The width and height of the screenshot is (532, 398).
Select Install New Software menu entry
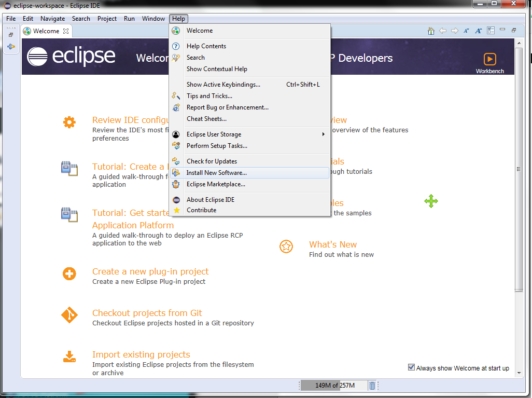[250, 172]
